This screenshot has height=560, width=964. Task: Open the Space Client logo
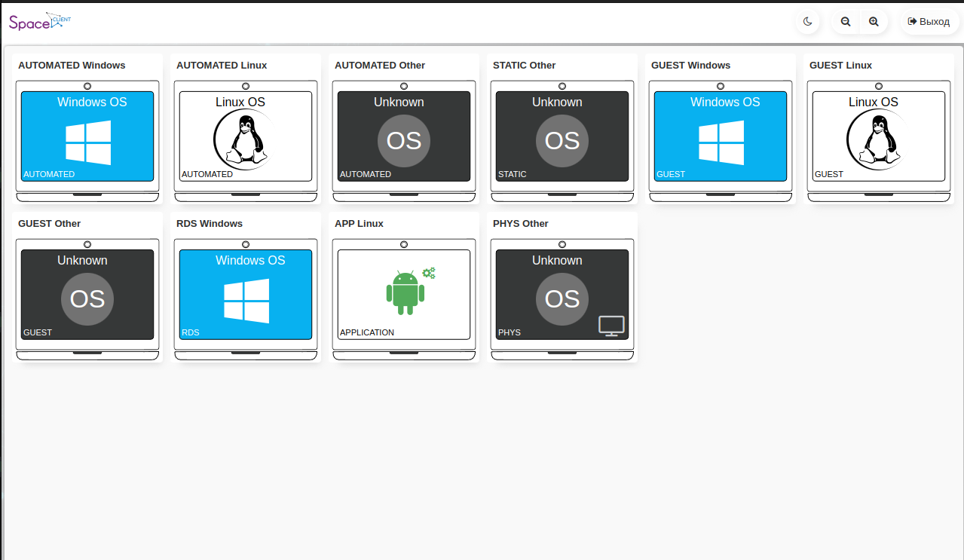pyautogui.click(x=40, y=21)
